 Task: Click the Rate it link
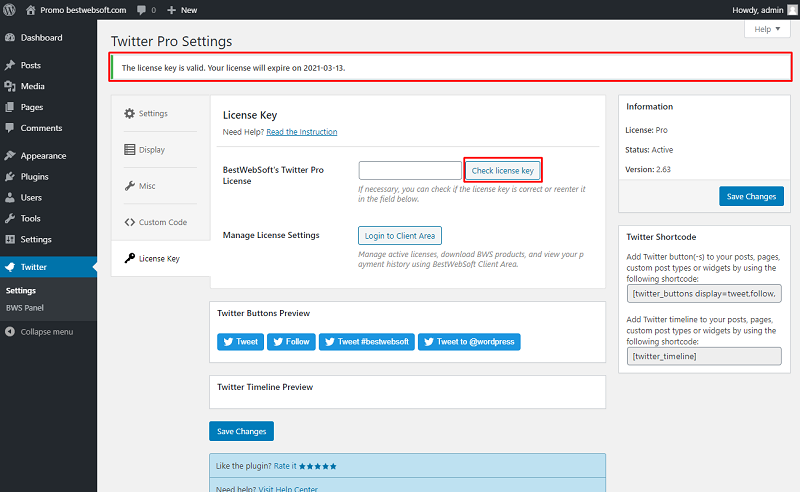285,466
